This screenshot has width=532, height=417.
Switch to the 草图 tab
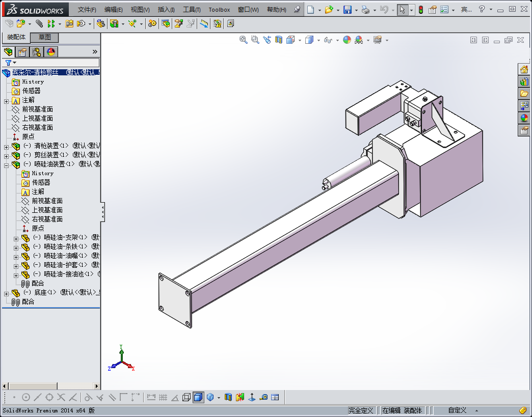[x=44, y=37]
